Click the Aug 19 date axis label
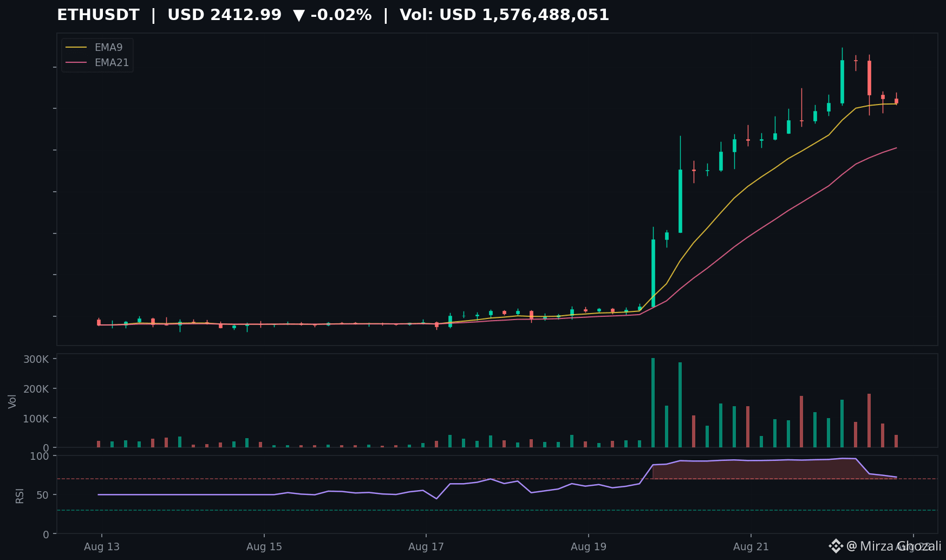Viewport: 946px width, 560px height. click(x=589, y=546)
